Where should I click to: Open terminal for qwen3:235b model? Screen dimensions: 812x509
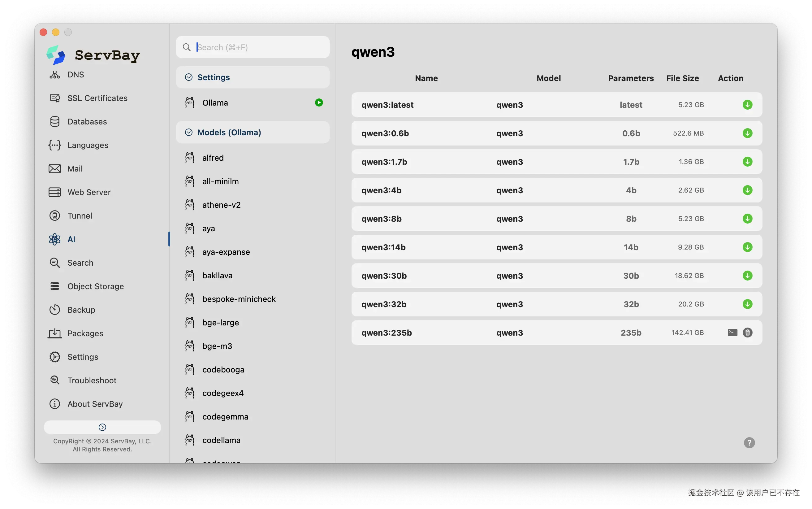tap(732, 333)
